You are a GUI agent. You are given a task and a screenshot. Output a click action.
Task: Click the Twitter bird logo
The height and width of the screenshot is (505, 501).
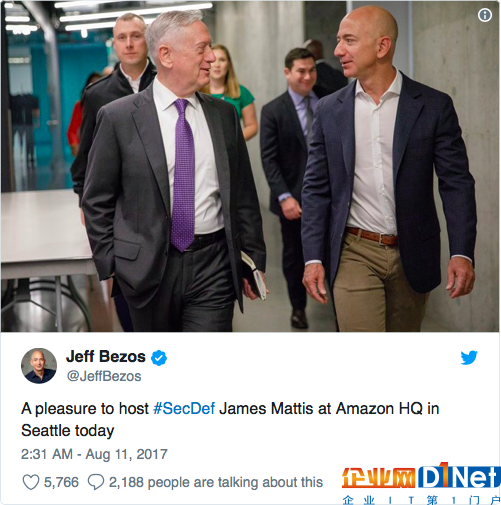pyautogui.click(x=469, y=358)
